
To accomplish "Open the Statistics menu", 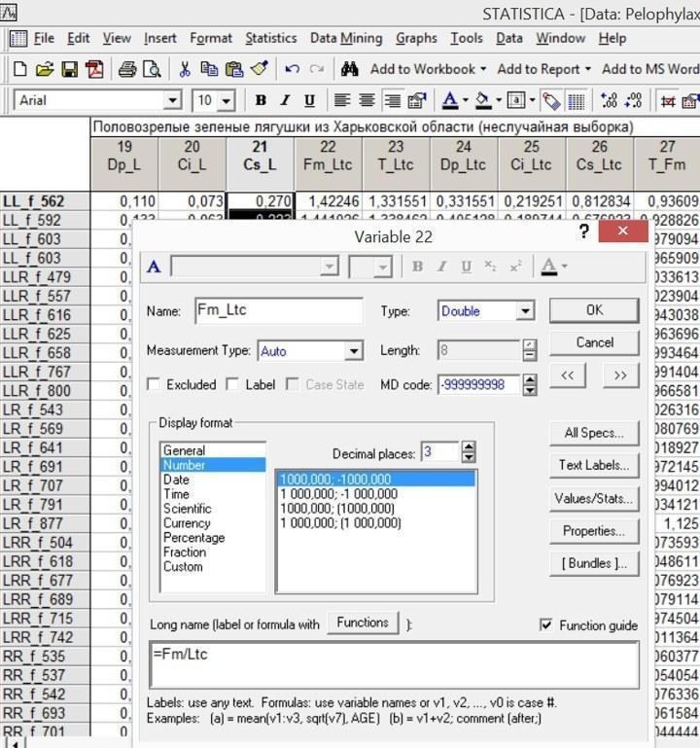I will (271, 38).
